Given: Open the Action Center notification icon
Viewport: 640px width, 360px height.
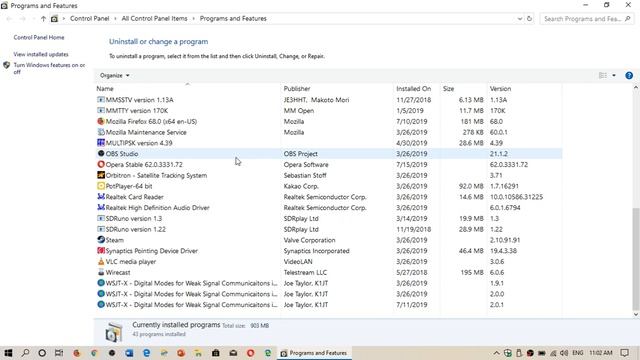Looking at the screenshot, I should point(624,353).
